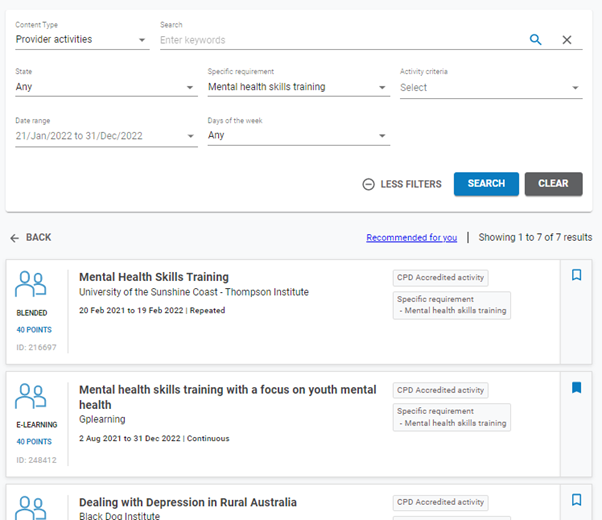Open the Date range dropdown
602x520 pixels.
[x=106, y=136]
